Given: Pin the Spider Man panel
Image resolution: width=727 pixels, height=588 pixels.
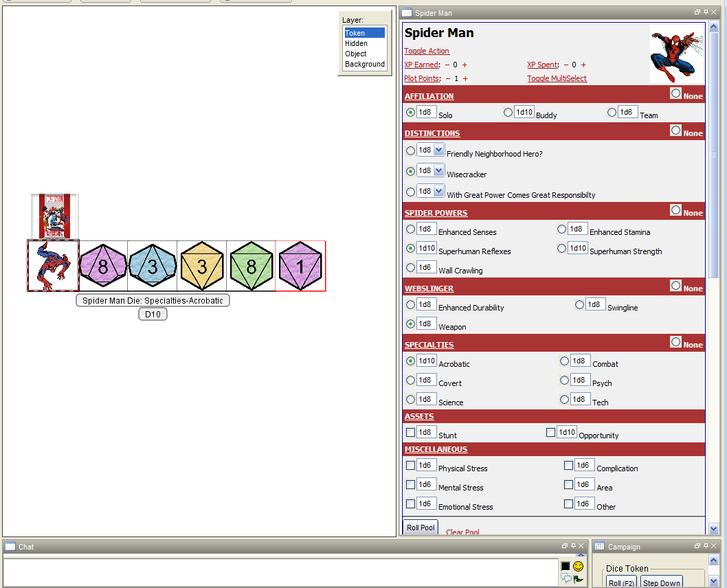Looking at the screenshot, I should coord(706,12).
